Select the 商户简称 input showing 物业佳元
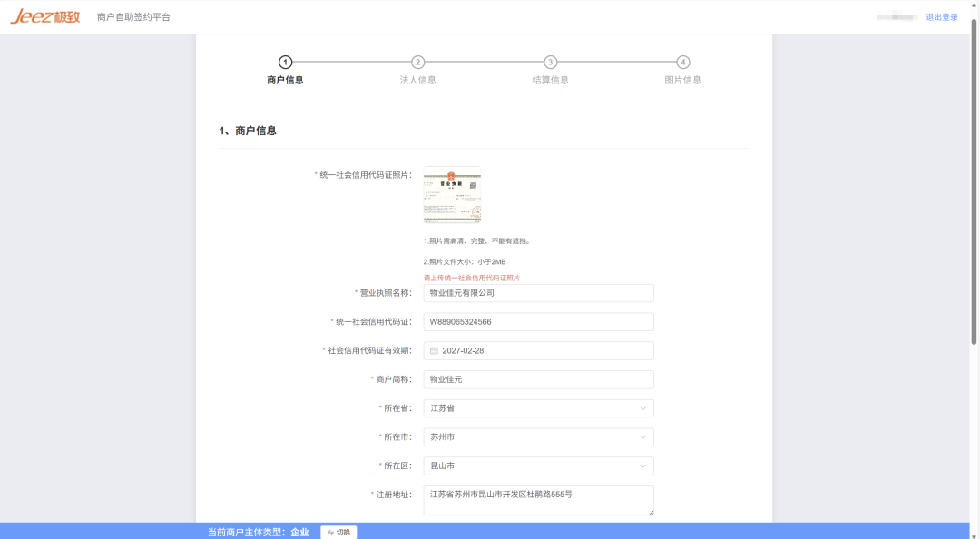The height and width of the screenshot is (539, 980). pos(538,379)
